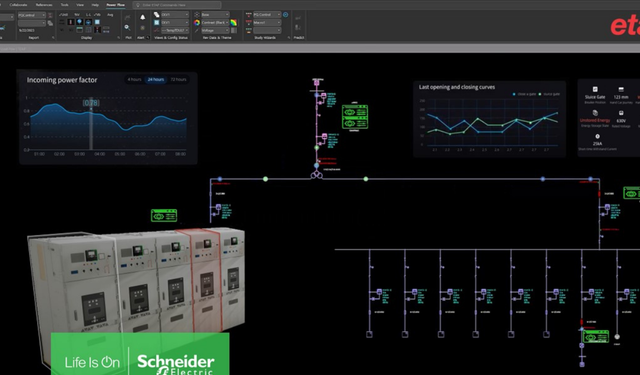Toggle the L-L display option

click(88, 15)
